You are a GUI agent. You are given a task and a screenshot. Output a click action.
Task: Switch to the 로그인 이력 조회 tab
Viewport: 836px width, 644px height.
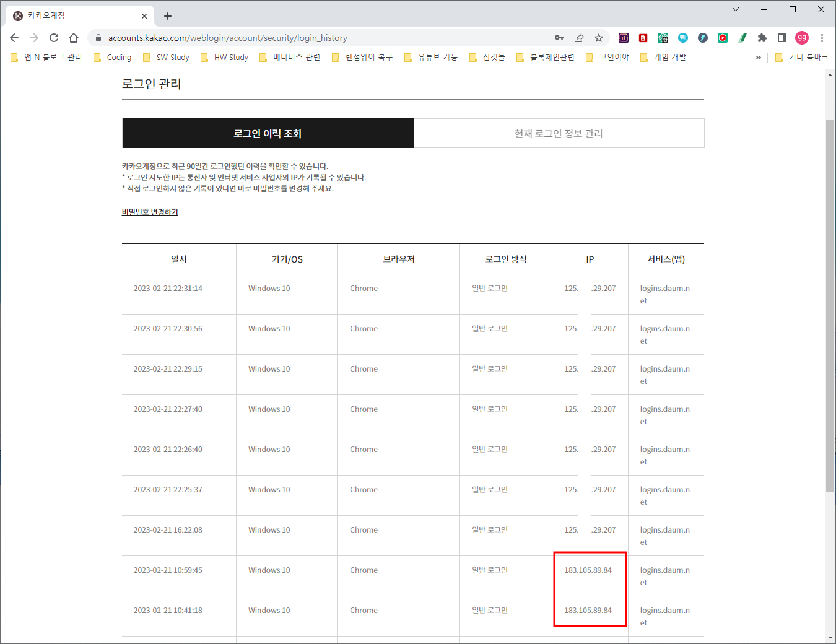pyautogui.click(x=268, y=133)
